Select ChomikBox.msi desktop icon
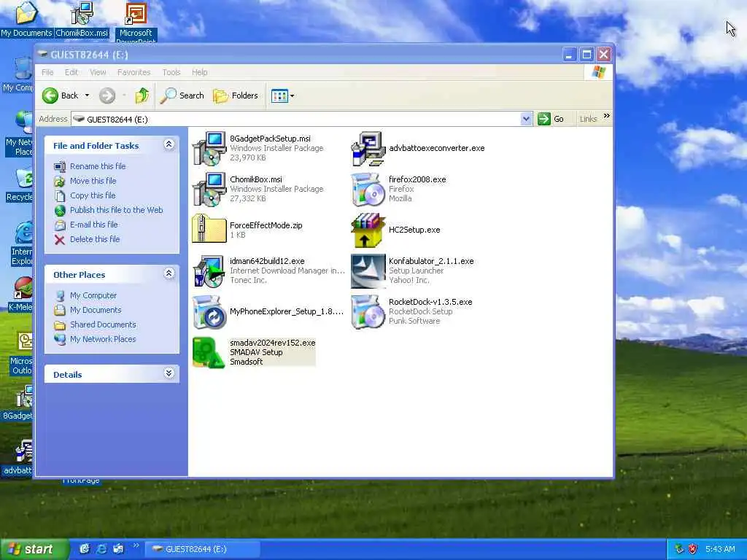747x560 pixels. pos(82,20)
